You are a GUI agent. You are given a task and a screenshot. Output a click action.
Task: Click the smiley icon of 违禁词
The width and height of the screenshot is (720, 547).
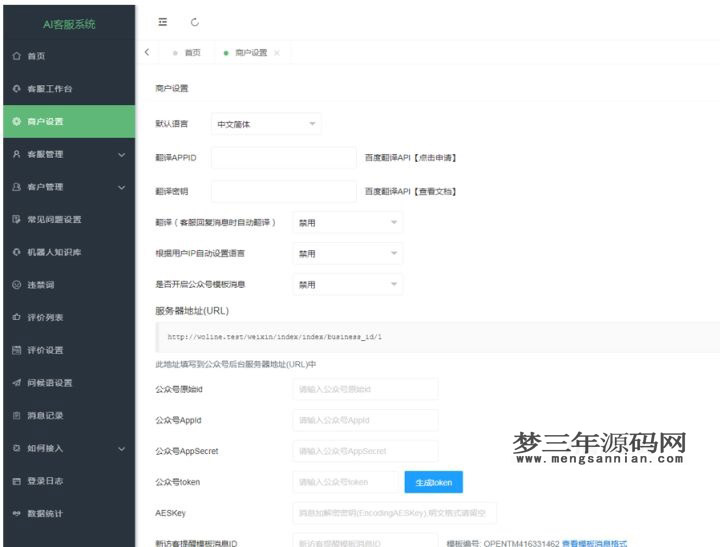tap(17, 285)
